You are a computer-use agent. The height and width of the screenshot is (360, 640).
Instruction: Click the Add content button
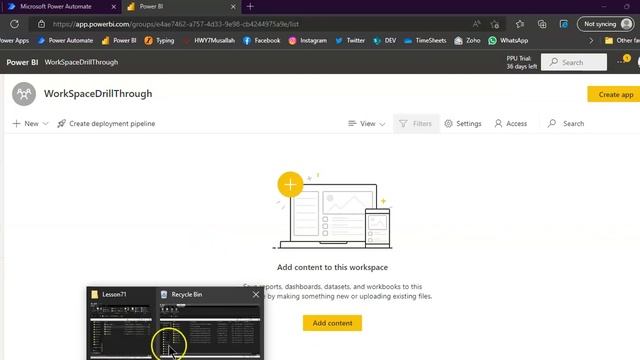tap(332, 323)
